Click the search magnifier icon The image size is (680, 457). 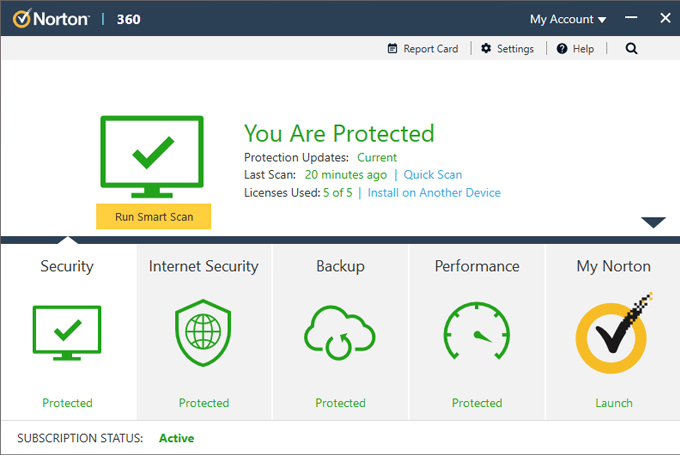coord(631,48)
